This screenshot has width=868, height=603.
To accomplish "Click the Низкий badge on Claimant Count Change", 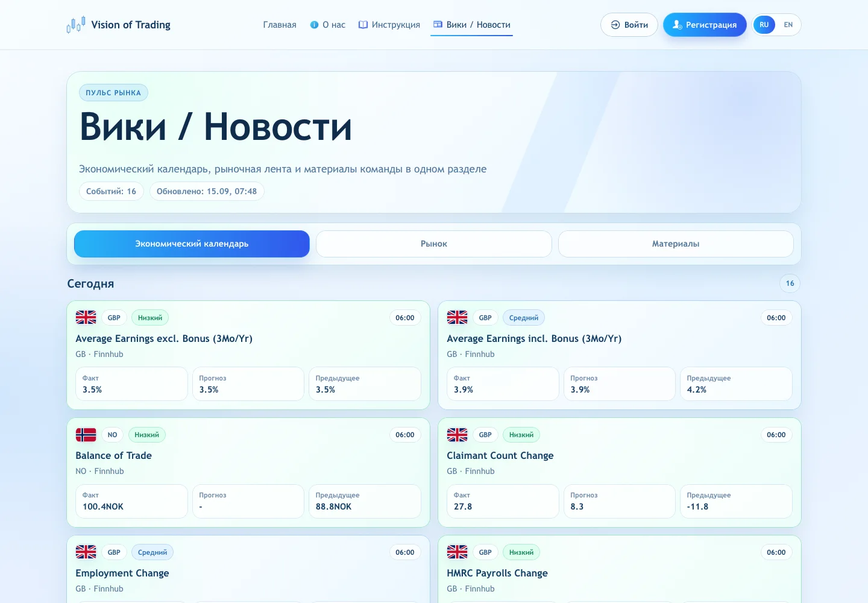I will pyautogui.click(x=521, y=435).
